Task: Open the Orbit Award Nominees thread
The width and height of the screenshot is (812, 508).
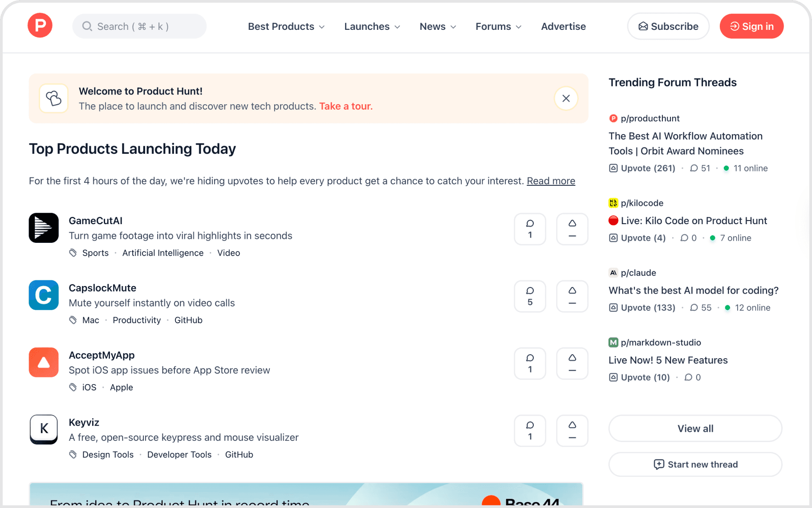Action: [686, 143]
